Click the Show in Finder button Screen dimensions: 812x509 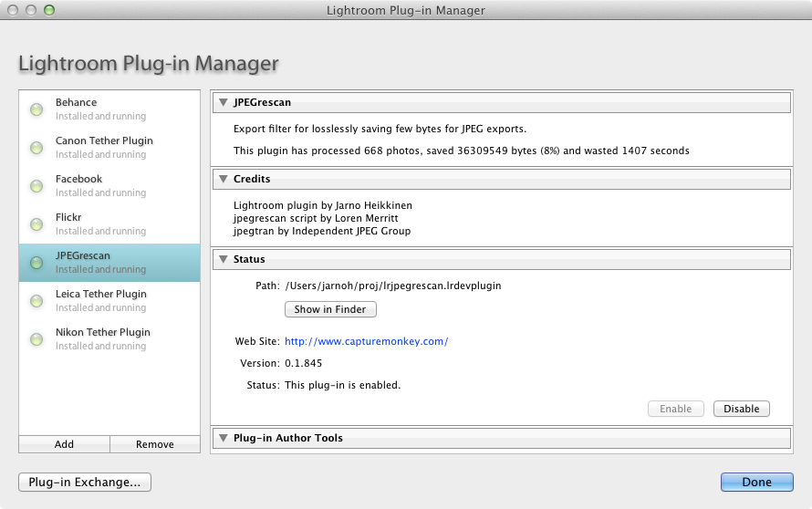[x=330, y=309]
